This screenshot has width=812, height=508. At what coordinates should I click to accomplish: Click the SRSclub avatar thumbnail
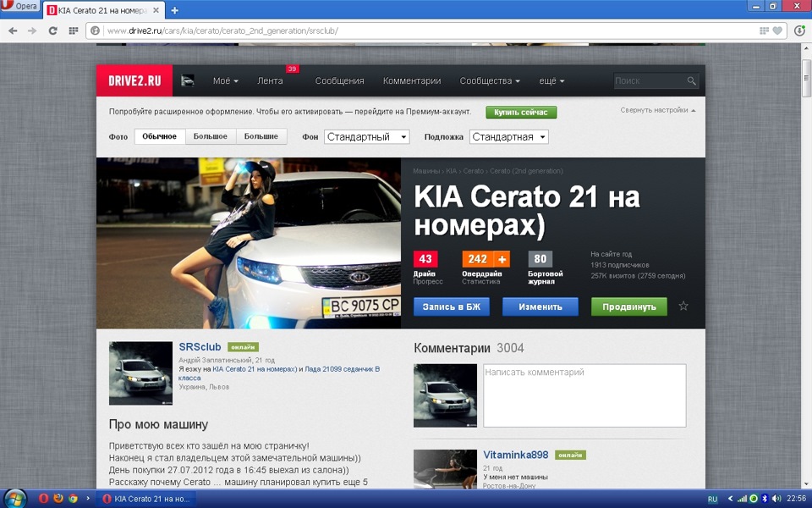pyautogui.click(x=140, y=373)
